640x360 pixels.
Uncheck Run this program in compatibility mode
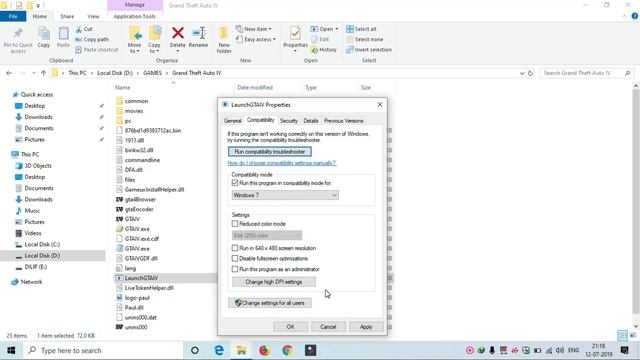click(235, 183)
